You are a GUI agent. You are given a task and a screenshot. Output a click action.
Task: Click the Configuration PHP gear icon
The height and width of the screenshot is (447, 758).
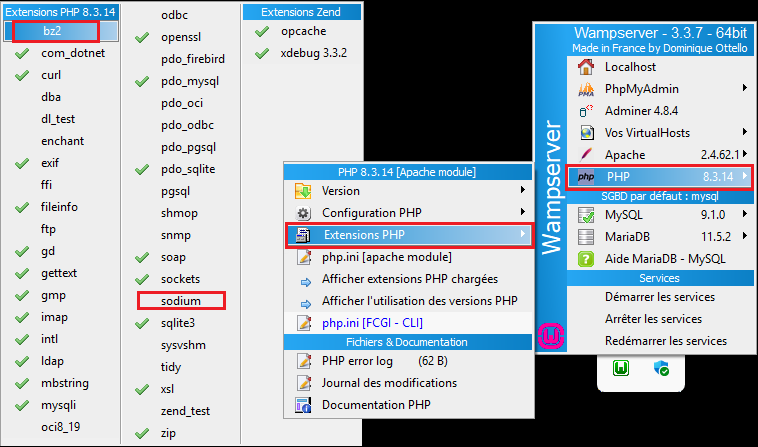304,213
